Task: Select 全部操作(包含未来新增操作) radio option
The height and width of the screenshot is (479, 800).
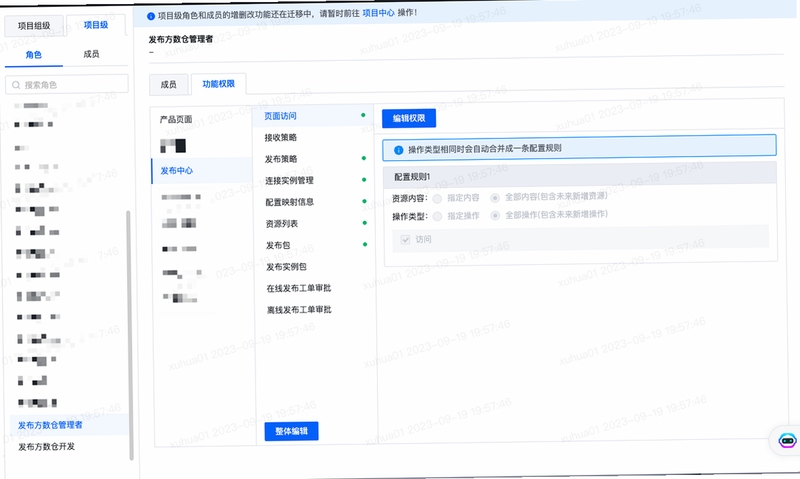Action: pyautogui.click(x=495, y=216)
